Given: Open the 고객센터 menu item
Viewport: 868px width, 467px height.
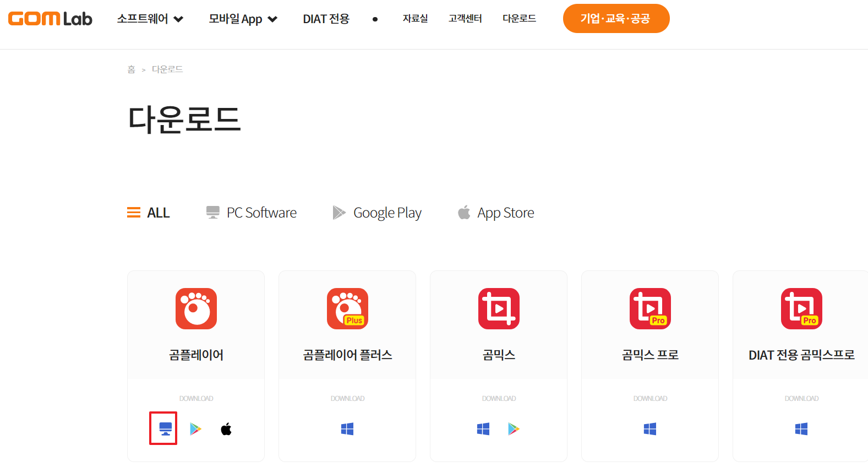Looking at the screenshot, I should [465, 19].
